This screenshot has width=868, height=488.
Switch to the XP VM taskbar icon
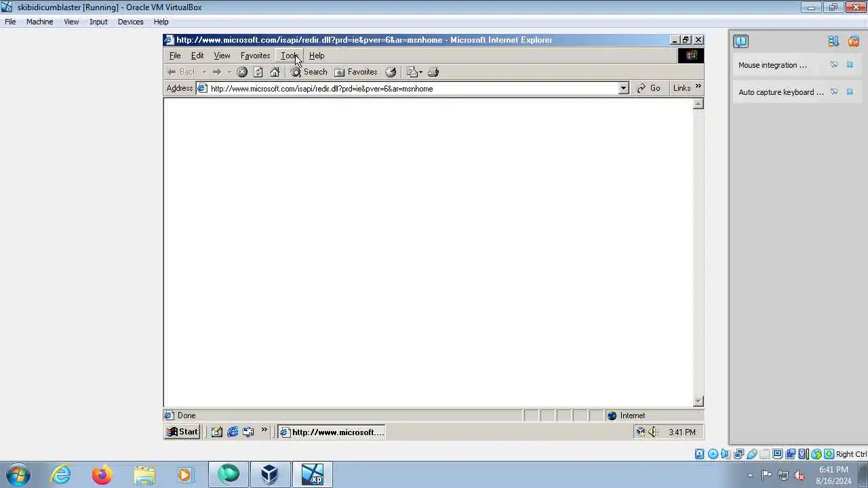pyautogui.click(x=313, y=474)
